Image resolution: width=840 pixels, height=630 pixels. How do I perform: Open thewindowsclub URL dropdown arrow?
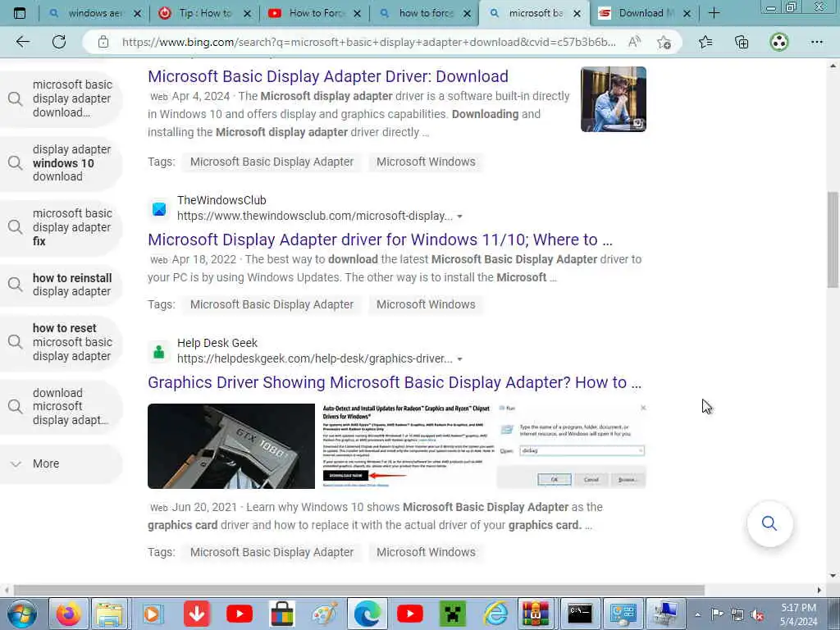pyautogui.click(x=459, y=217)
